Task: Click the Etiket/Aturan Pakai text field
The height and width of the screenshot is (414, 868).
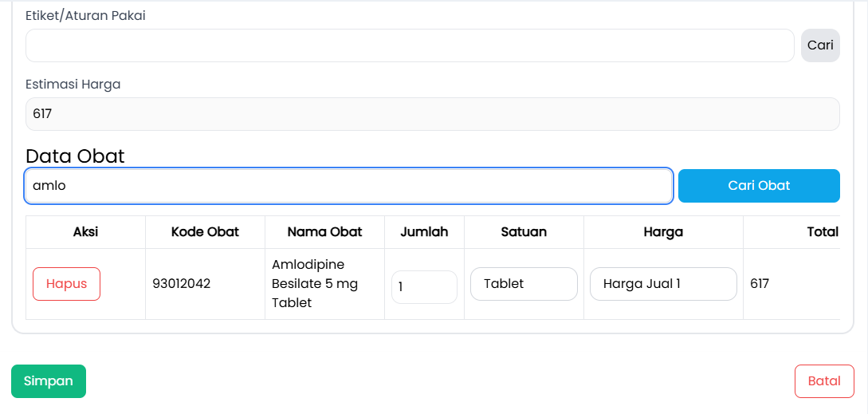Action: tap(410, 45)
